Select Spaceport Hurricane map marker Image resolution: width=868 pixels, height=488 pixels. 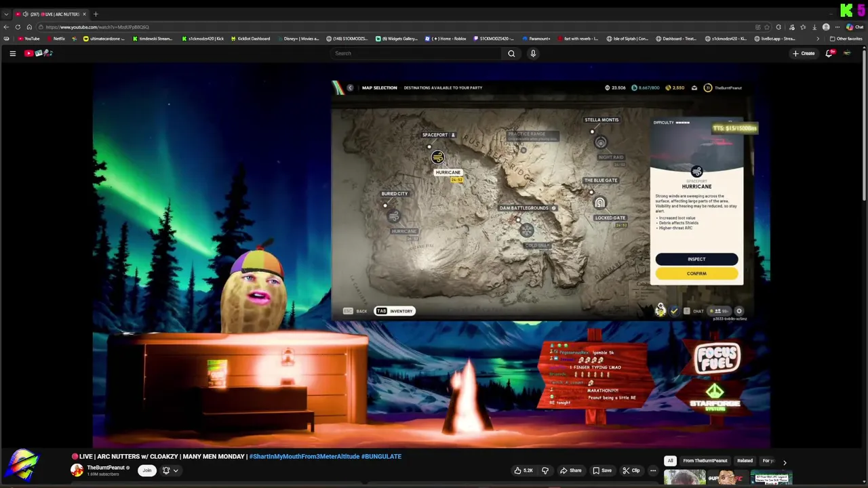[x=437, y=157]
